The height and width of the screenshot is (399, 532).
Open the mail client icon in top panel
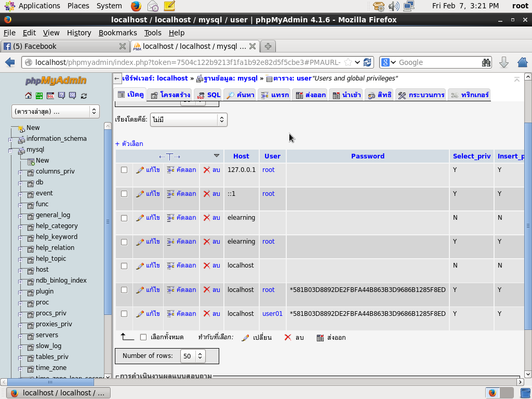click(x=153, y=6)
